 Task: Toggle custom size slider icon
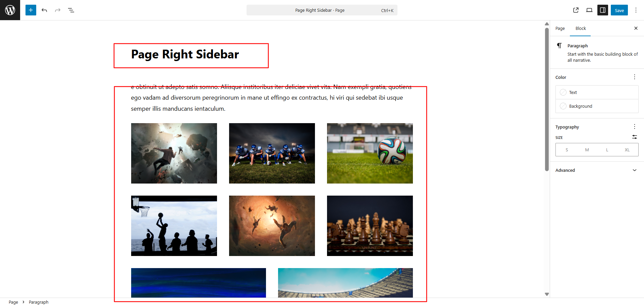635,137
